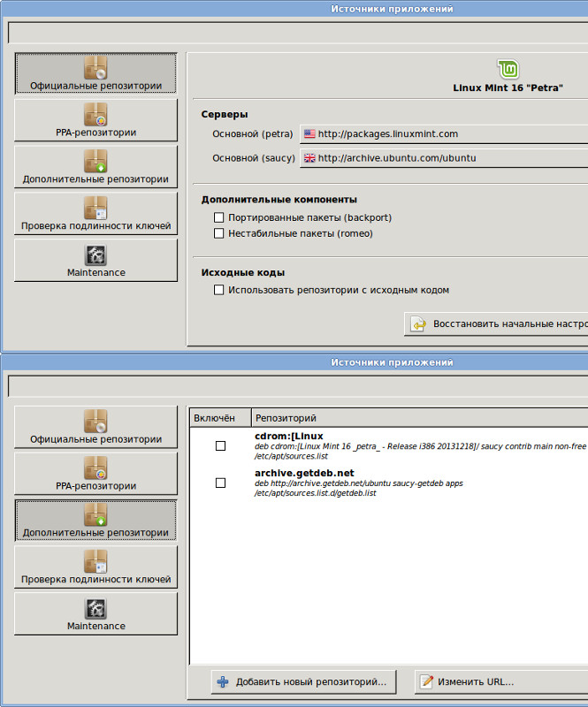Toggle "Нестабильные пакеты (romeo)" checkbox
The image size is (588, 707).
click(x=219, y=233)
